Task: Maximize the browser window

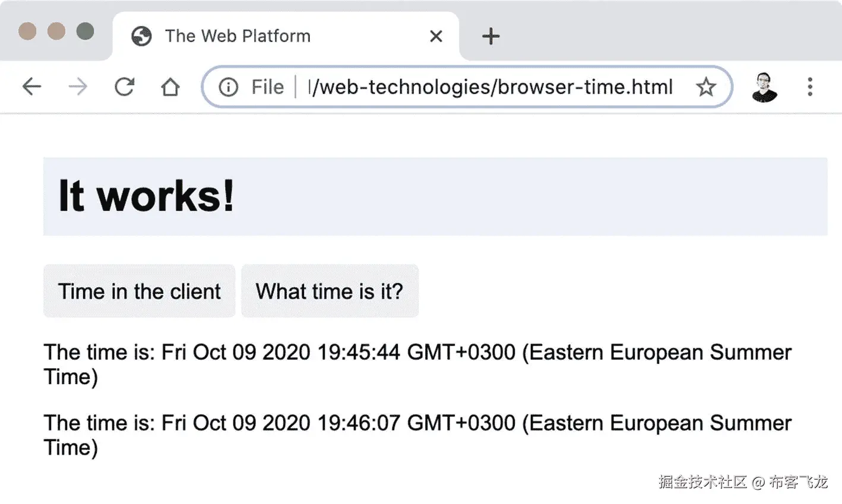Action: pos(86,31)
